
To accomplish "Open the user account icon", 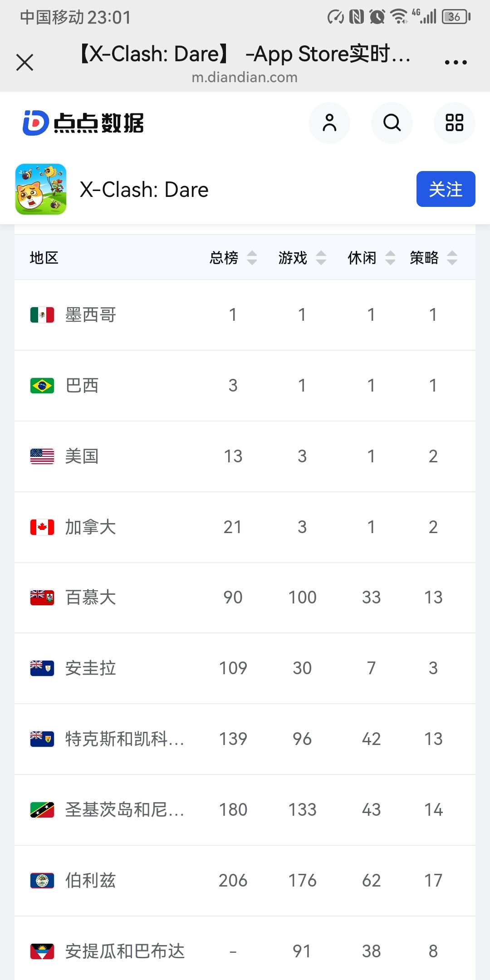I will pos(329,123).
